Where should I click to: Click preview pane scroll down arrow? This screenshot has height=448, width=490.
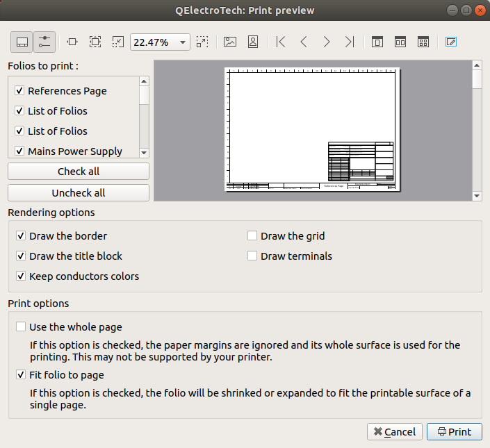pos(477,196)
